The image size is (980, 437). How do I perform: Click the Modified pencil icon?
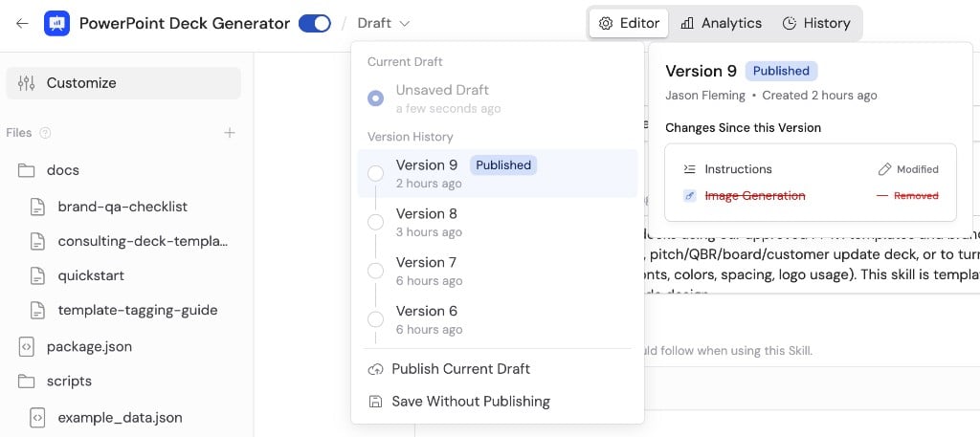coord(883,169)
